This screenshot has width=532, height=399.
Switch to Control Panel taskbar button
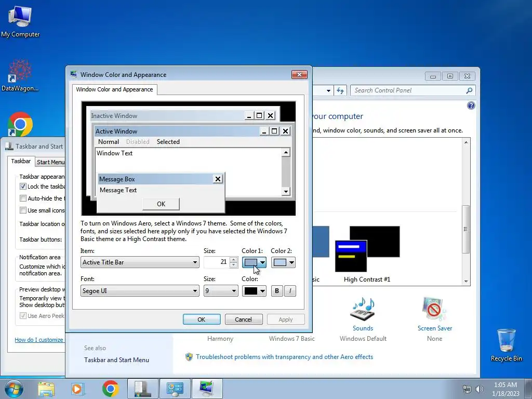[175, 389]
